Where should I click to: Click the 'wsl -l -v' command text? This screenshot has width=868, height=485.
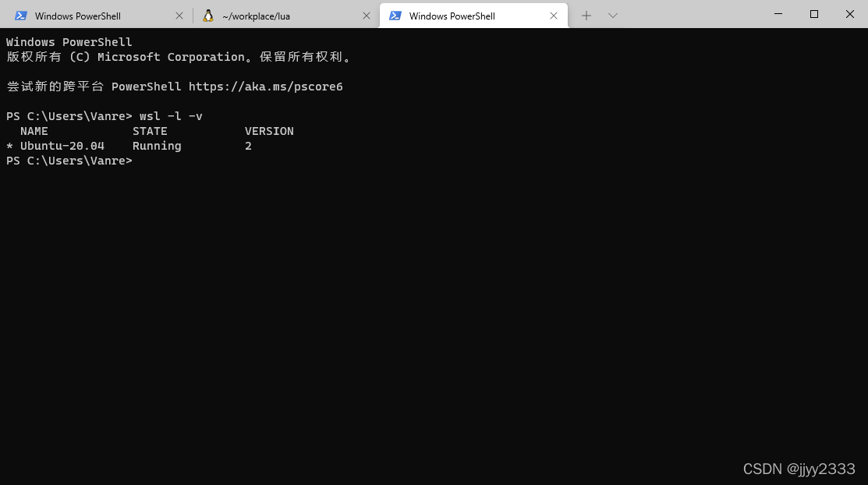[171, 115]
